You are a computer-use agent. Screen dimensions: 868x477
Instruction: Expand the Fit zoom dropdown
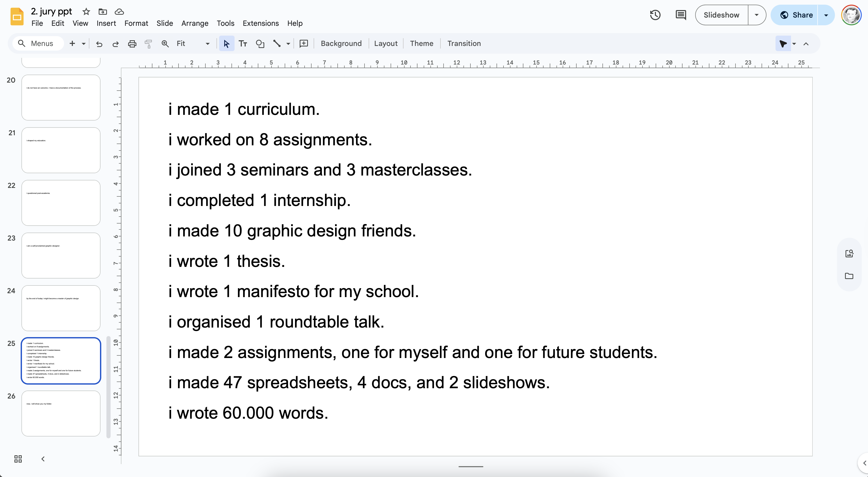(x=207, y=44)
